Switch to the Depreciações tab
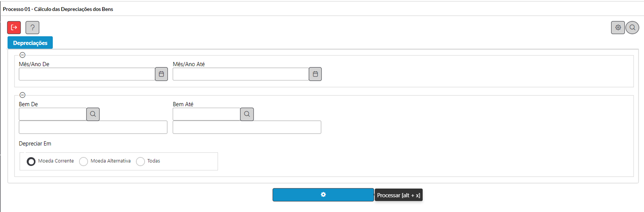 pyautogui.click(x=30, y=43)
